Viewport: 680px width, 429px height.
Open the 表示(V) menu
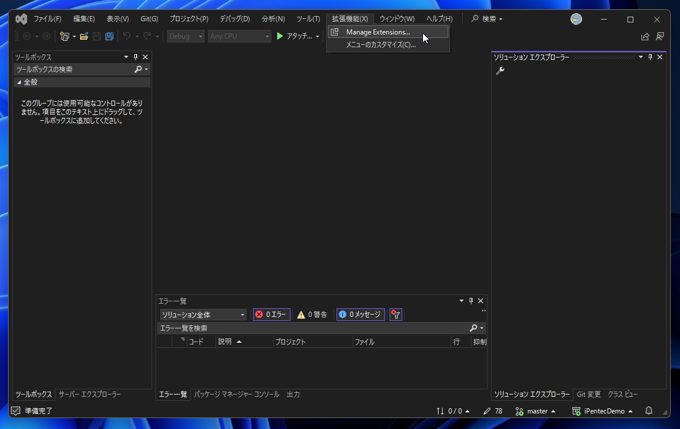click(118, 19)
